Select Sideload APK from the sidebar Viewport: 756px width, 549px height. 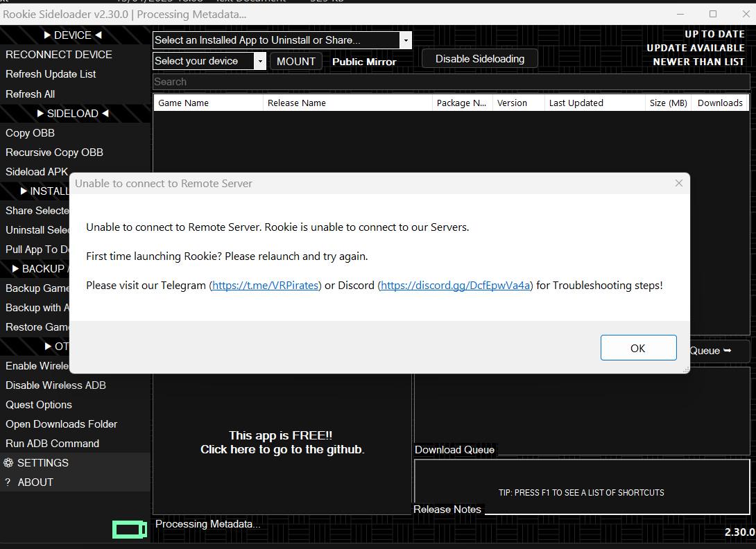pos(36,171)
